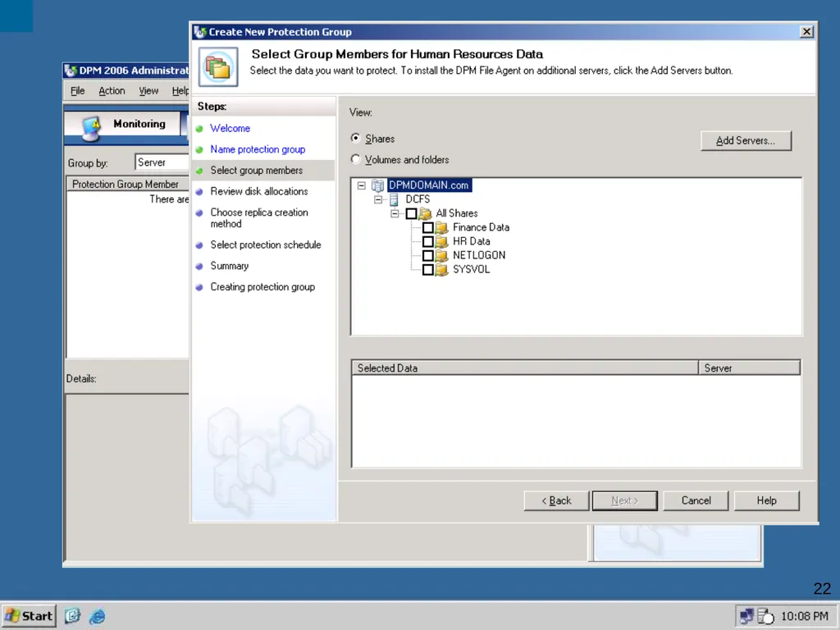This screenshot has width=840, height=630.
Task: Click the HR Data folder icon
Action: [x=442, y=241]
